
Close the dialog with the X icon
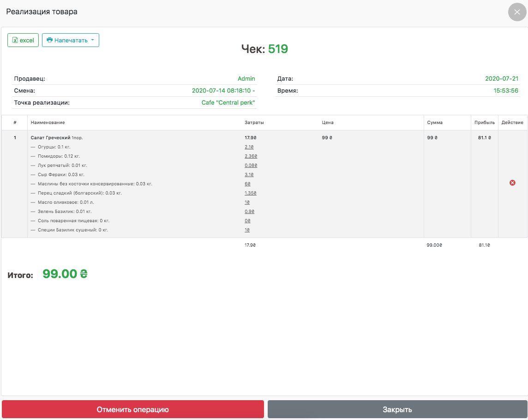(517, 12)
